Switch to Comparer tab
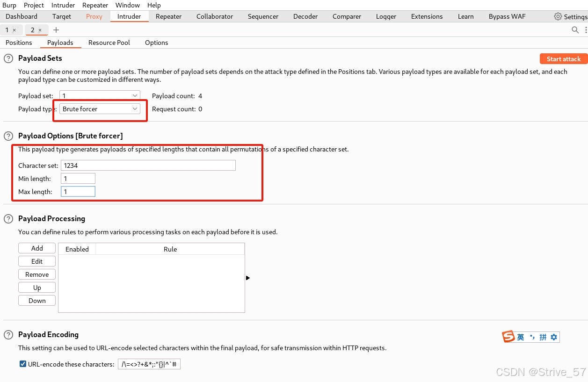 [347, 16]
